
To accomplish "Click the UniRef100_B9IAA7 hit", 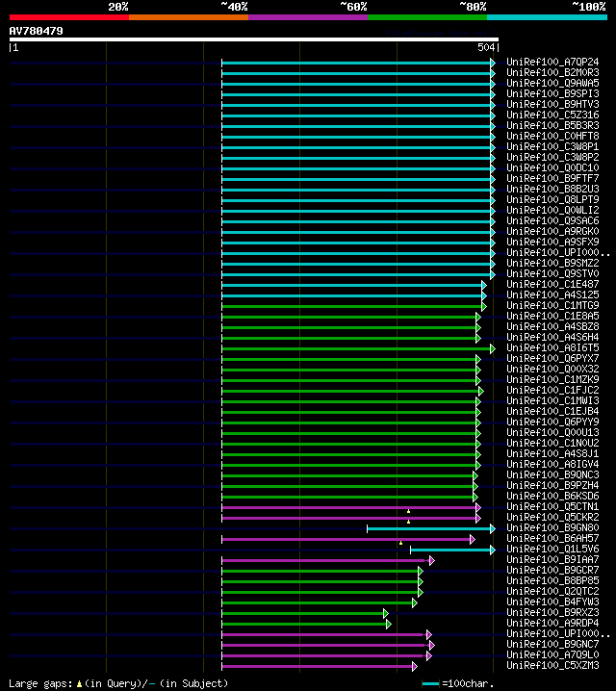I will click(x=552, y=559).
